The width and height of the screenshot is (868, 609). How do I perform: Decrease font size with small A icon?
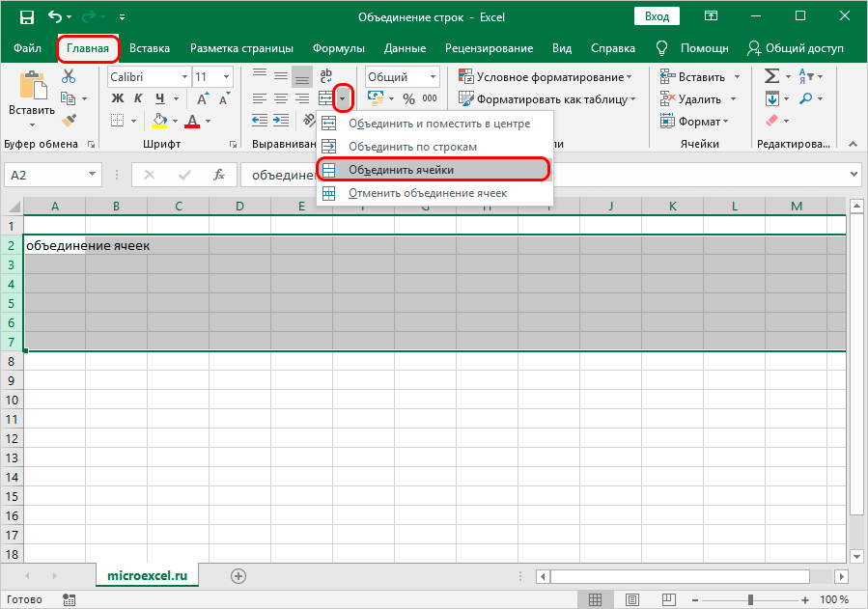click(x=224, y=99)
